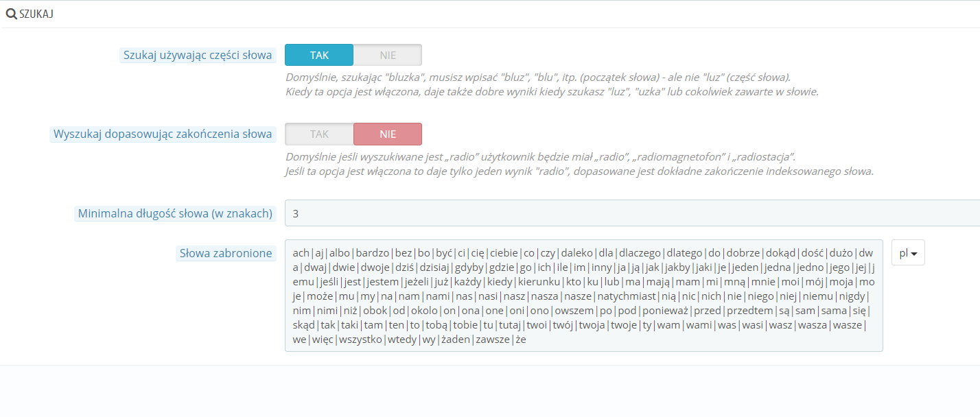This screenshot has height=417, width=980.
Task: Open the pl language dropdown
Action: [908, 253]
